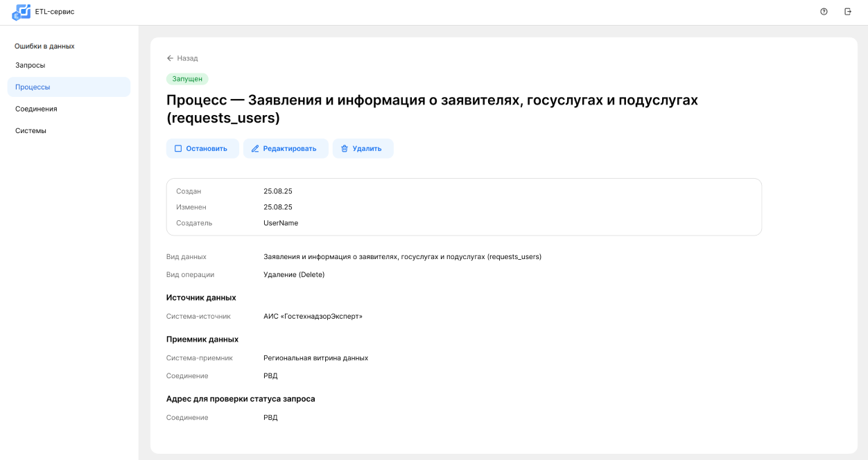The height and width of the screenshot is (460, 868).
Task: Click the logout icon in header
Action: pyautogui.click(x=847, y=12)
